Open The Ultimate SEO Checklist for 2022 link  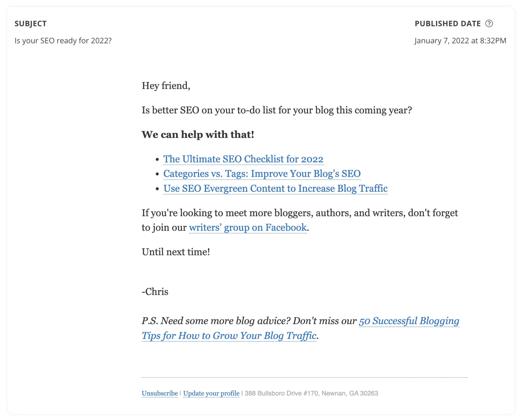click(x=243, y=159)
